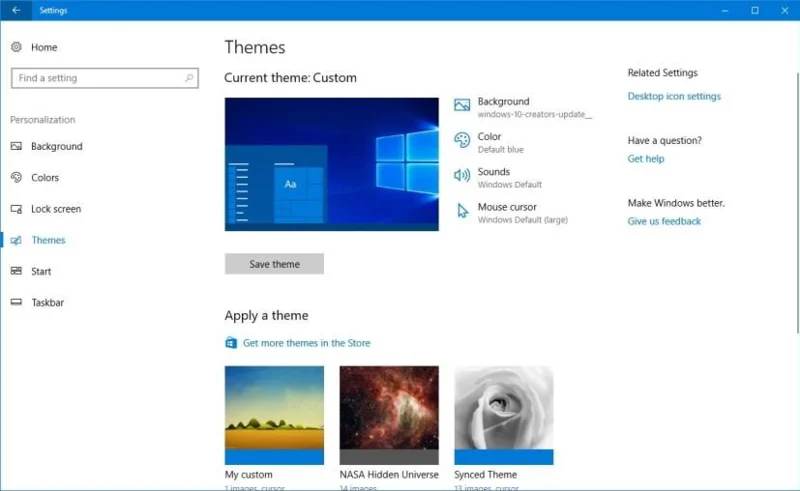
Task: Click the Sounds speaker icon
Action: [462, 175]
